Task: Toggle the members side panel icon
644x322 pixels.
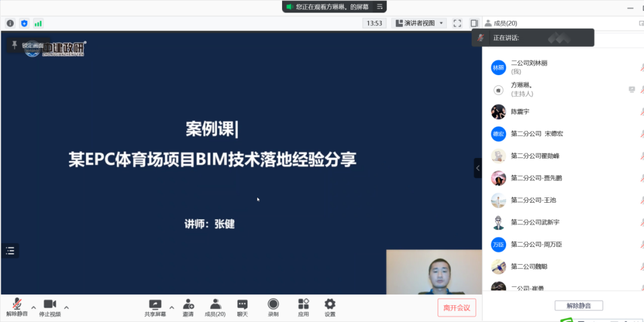Action: [474, 23]
